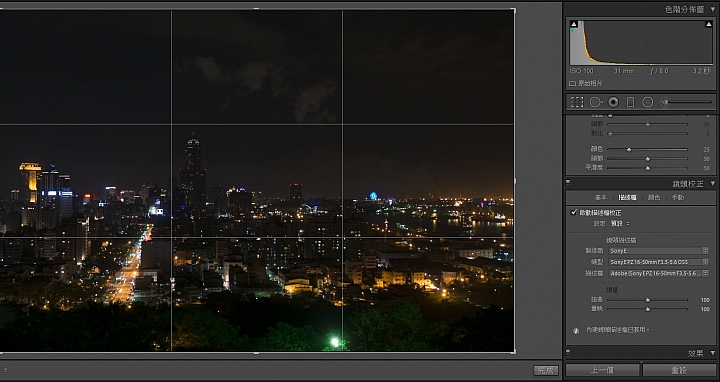Choose the Red Eye Correction tool
Image resolution: width=720 pixels, height=382 pixels.
[613, 102]
